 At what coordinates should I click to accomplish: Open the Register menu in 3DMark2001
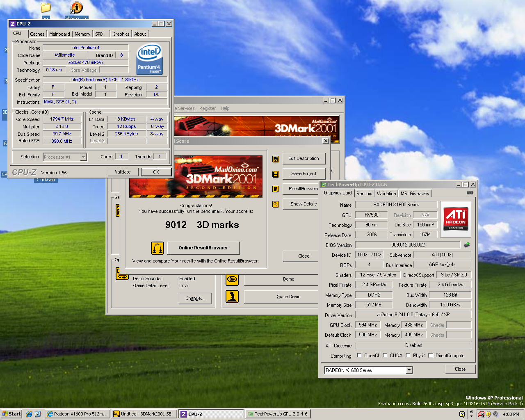pos(208,109)
